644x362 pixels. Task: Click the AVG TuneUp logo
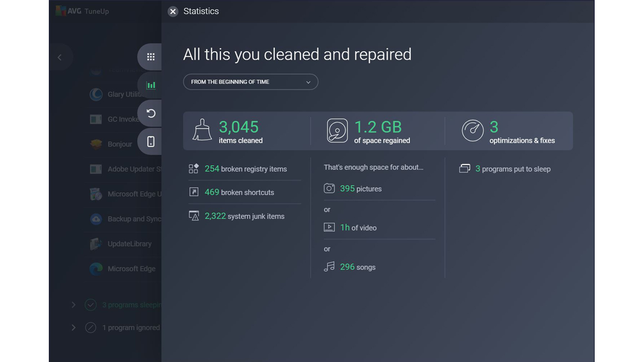[81, 11]
